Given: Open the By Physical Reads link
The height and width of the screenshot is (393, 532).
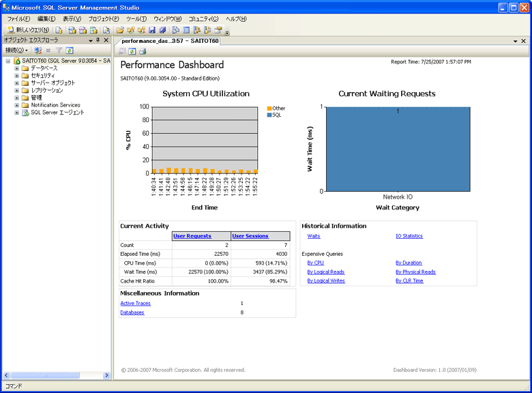Looking at the screenshot, I should (x=415, y=272).
